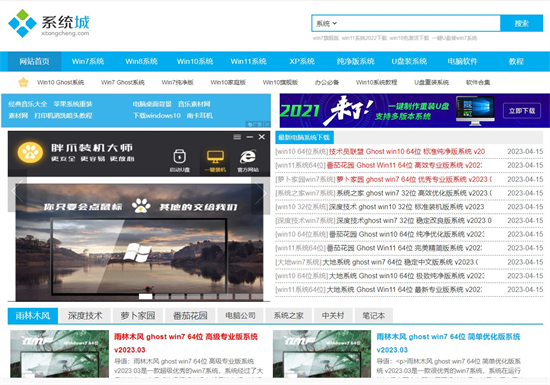Viewport: 550px width, 385px height.
Task: Switch to the 萝卜家园 tab
Action: (x=138, y=316)
